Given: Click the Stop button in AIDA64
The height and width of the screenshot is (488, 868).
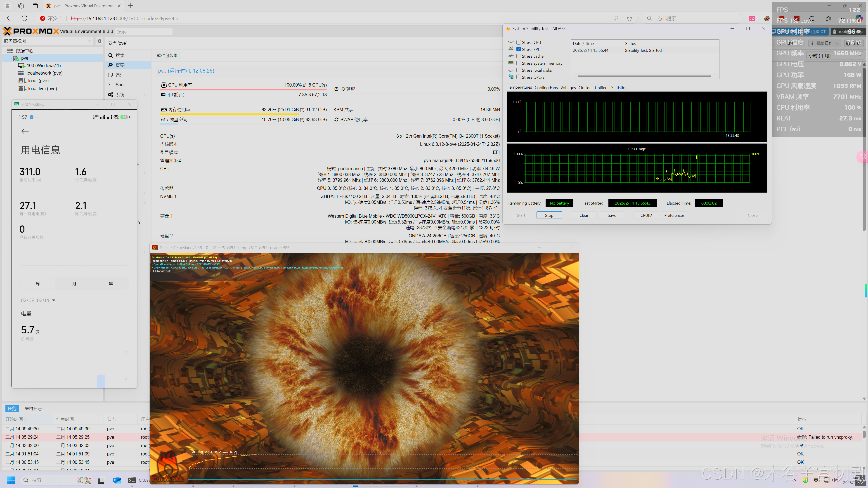Looking at the screenshot, I should [549, 215].
